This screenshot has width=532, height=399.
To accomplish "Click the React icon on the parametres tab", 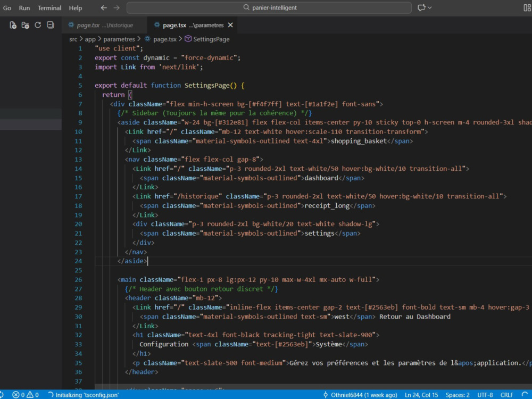I will point(157,25).
